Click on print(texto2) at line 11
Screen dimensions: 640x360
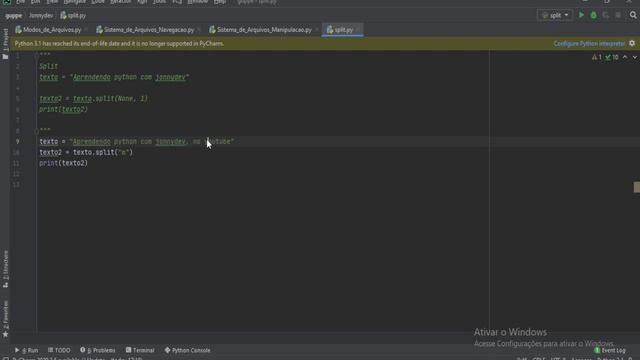tap(63, 163)
